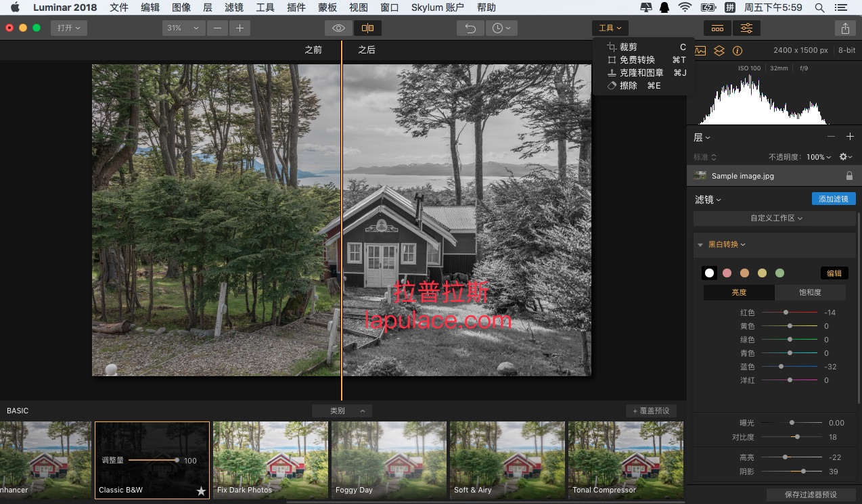Collapse the 黑白转换 filter section

click(x=700, y=245)
